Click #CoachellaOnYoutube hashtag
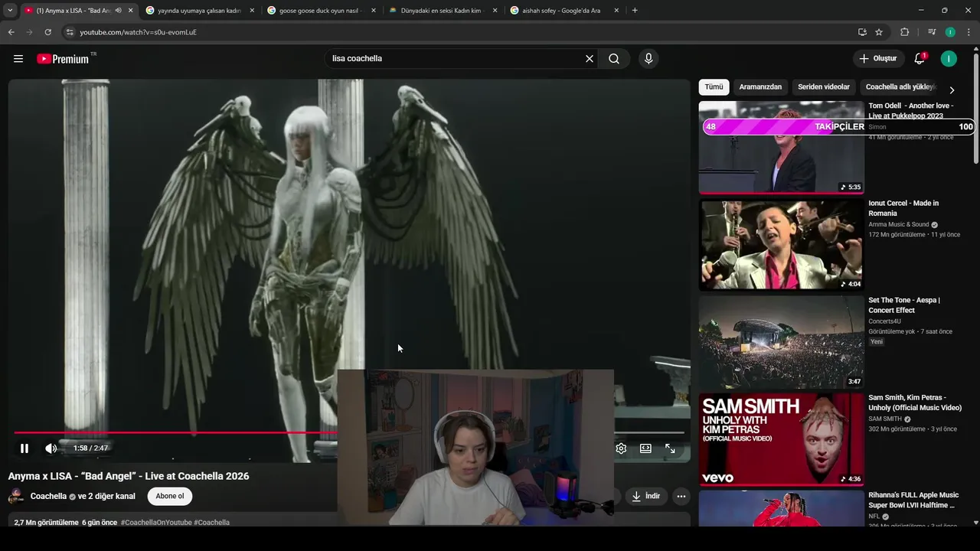Viewport: 980px width, 551px height. click(156, 523)
